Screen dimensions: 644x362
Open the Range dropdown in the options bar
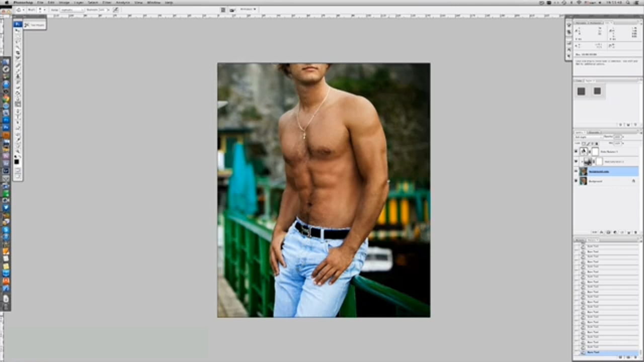pos(72,10)
